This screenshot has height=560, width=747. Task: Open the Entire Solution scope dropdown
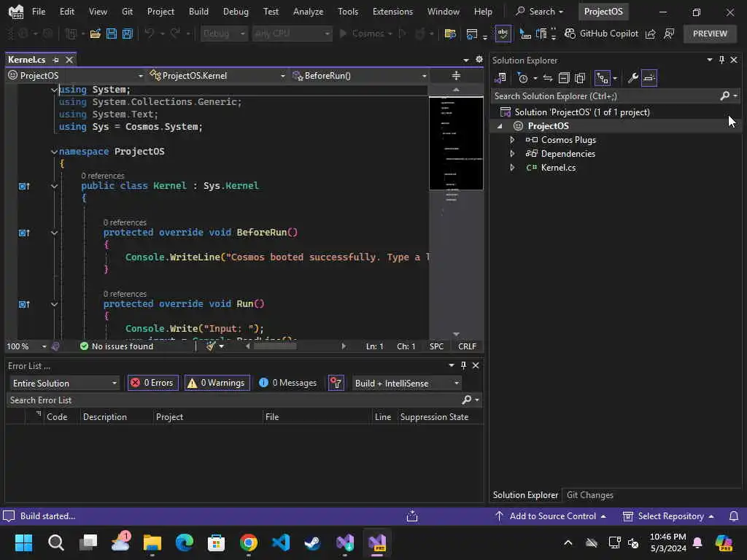click(x=64, y=384)
